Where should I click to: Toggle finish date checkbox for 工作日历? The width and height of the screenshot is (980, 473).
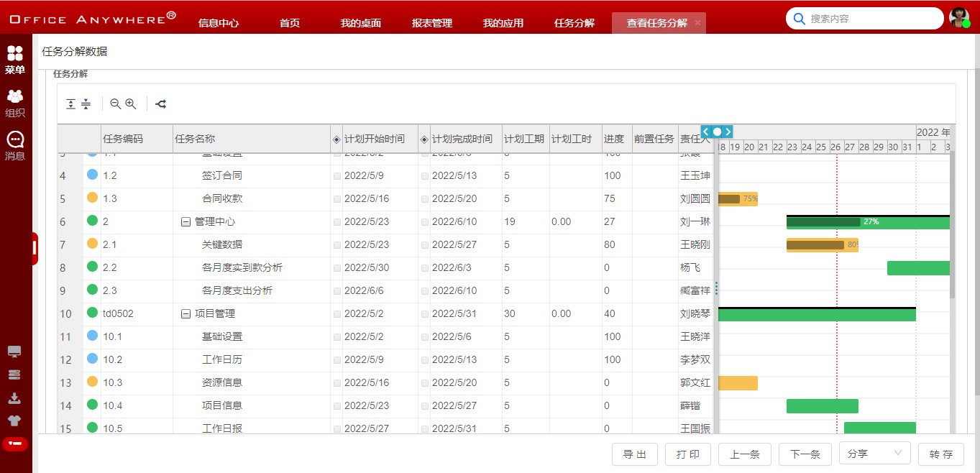click(425, 359)
